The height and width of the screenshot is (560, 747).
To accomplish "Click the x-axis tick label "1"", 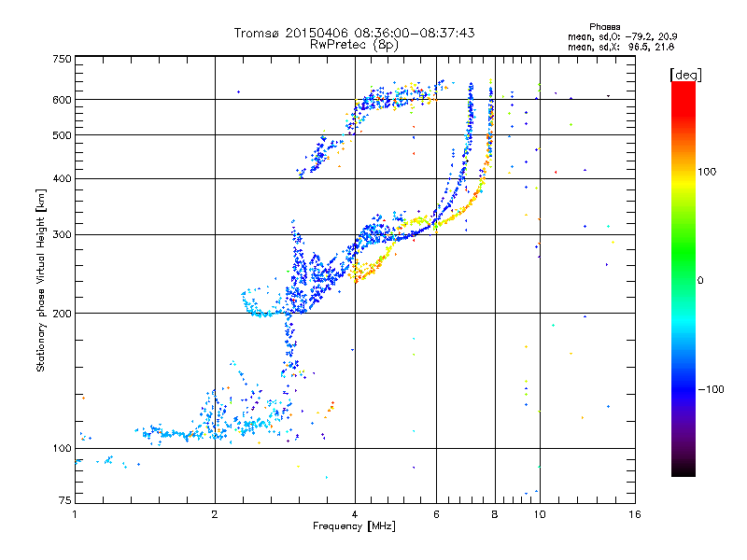I will 75,514.
